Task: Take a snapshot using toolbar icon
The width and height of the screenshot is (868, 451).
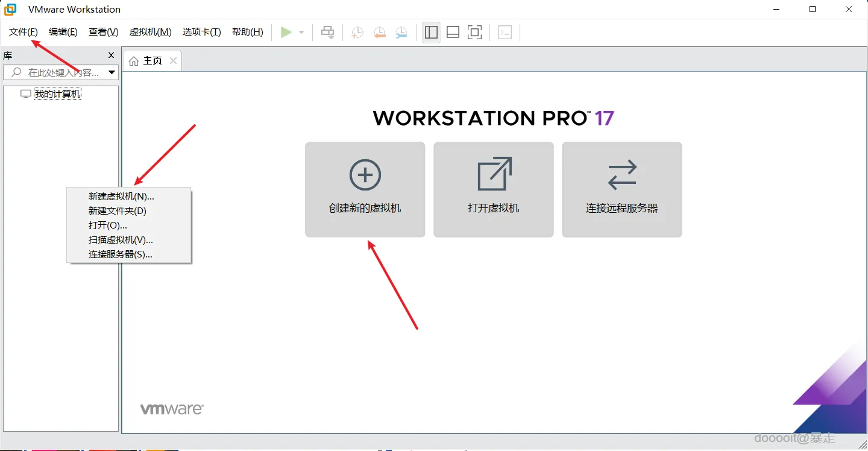Action: point(357,32)
